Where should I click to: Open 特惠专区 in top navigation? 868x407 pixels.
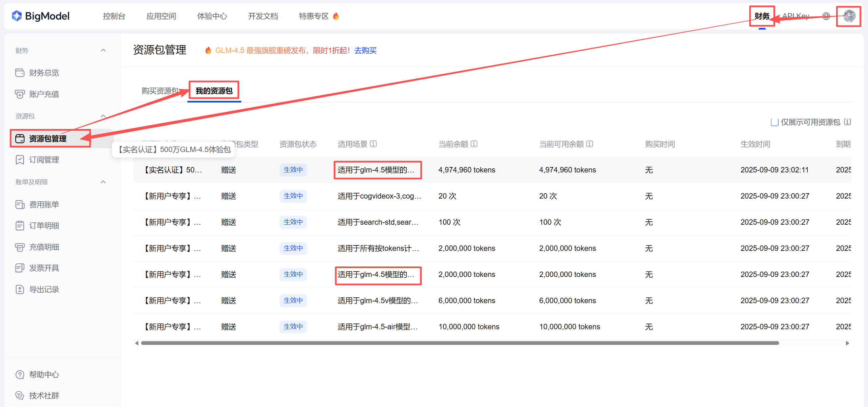314,16
